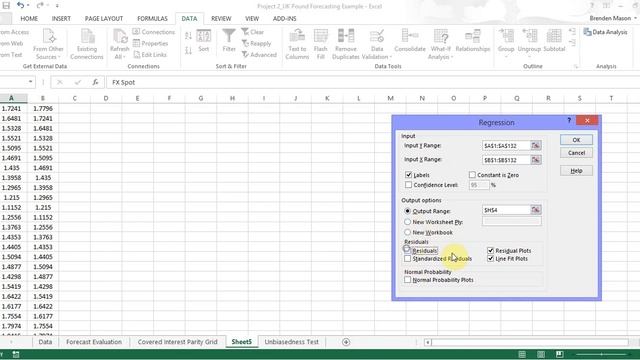Click Save icon in quick access toolbar
This screenshot has width=640, height=360.
pos(6,5)
